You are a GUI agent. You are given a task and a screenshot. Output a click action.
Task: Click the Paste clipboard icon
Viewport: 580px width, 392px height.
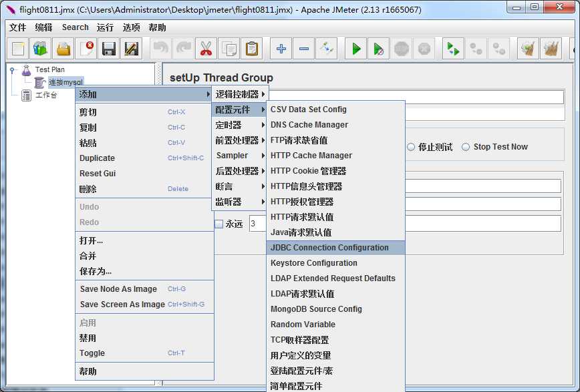(252, 49)
